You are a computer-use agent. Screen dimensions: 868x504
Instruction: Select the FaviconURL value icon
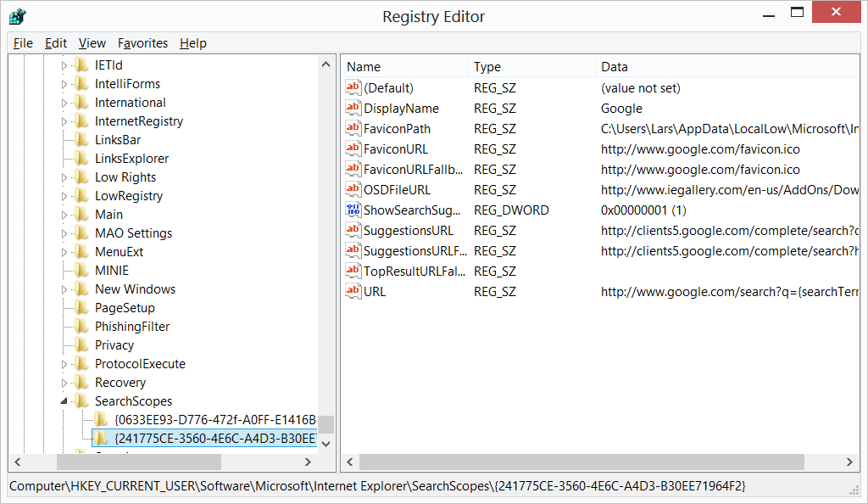(353, 149)
